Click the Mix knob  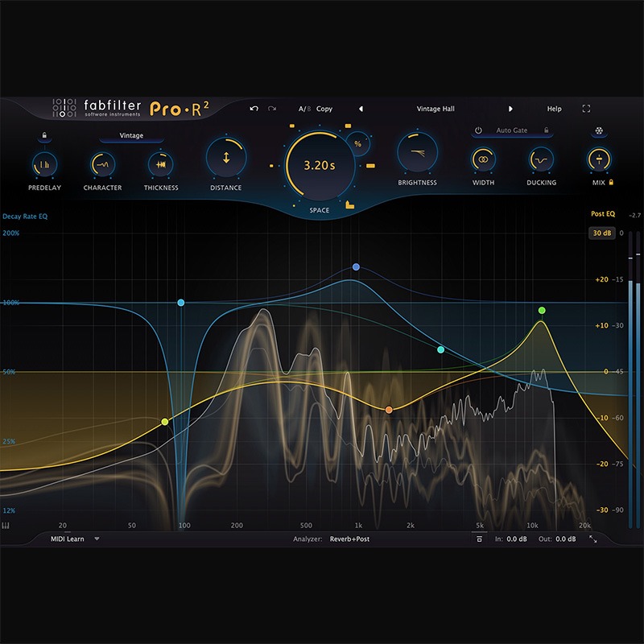pos(599,159)
